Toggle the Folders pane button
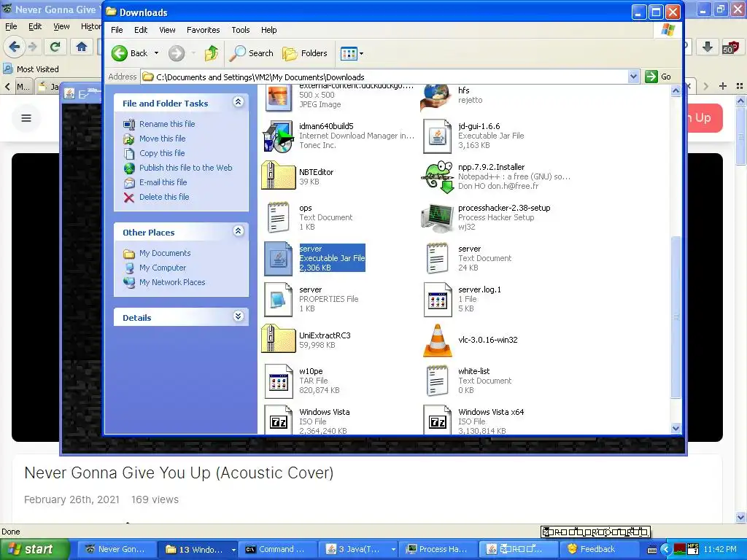The width and height of the screenshot is (747, 560). click(305, 53)
